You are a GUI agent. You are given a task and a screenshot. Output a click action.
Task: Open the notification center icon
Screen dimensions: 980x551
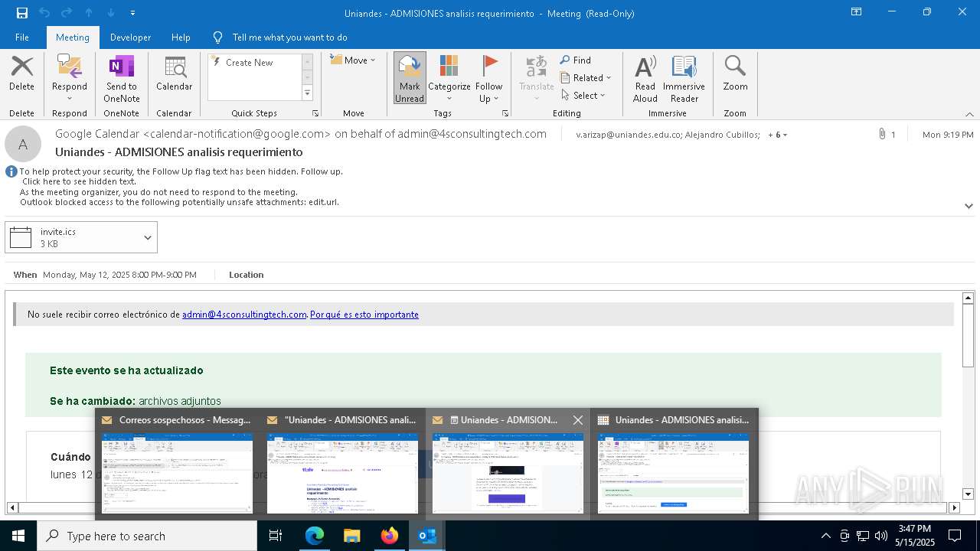955,536
